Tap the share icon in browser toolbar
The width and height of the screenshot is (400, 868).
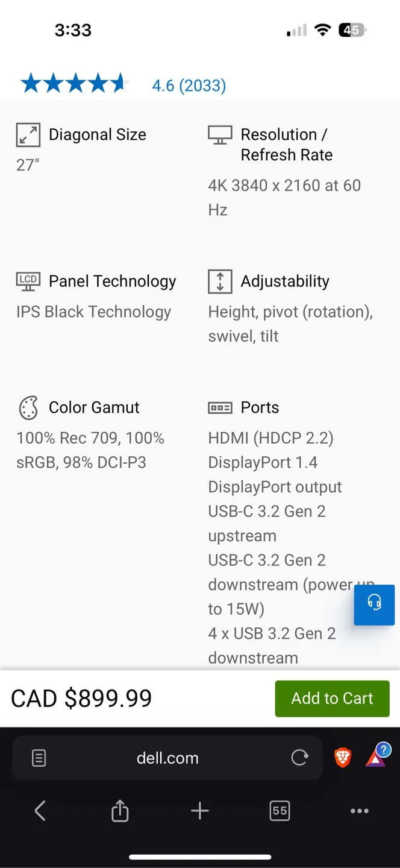(119, 811)
